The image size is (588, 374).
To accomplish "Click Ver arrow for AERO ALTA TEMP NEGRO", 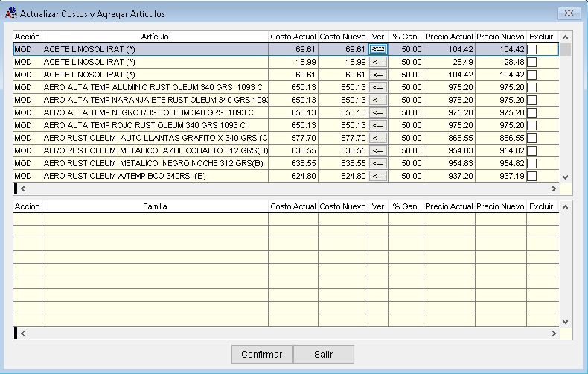I will (378, 112).
